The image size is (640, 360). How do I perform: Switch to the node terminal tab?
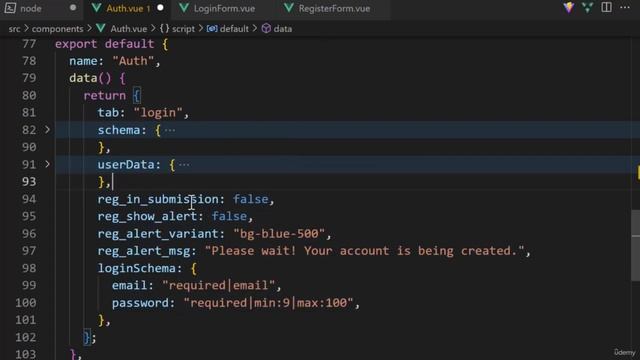pos(41,8)
